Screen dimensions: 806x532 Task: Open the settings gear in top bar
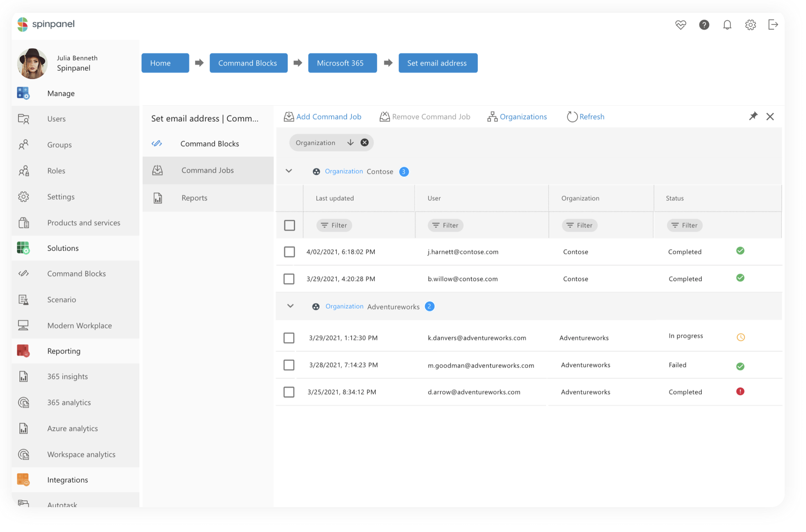click(x=750, y=24)
